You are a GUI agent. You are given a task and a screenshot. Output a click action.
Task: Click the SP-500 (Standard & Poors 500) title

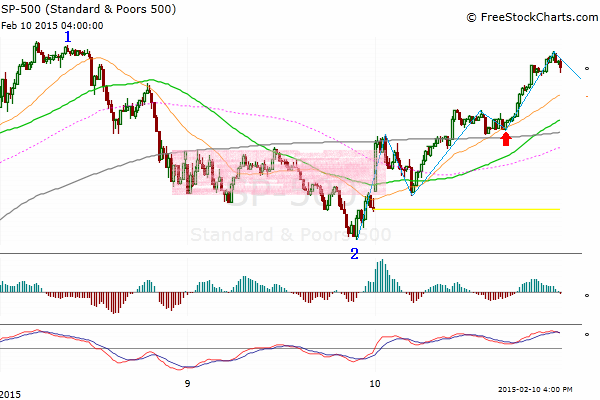tap(90, 9)
